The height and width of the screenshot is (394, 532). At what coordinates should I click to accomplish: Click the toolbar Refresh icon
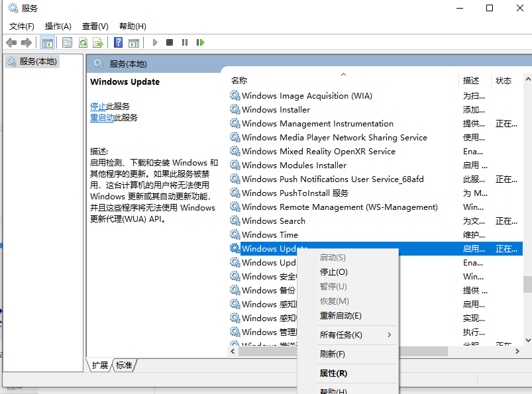coord(83,42)
